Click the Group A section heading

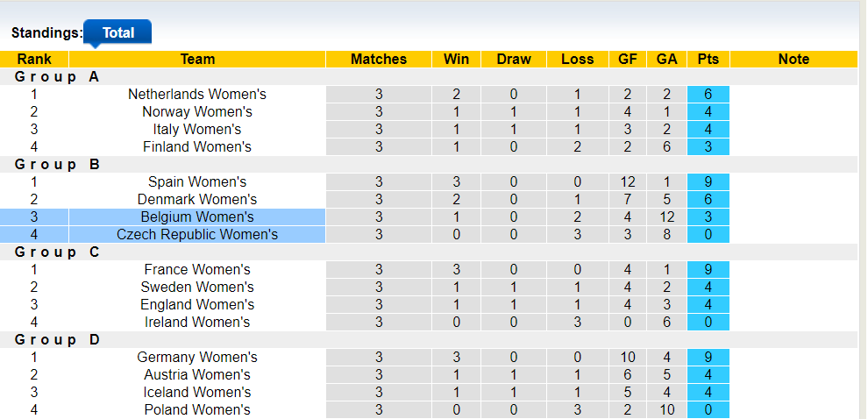click(57, 76)
